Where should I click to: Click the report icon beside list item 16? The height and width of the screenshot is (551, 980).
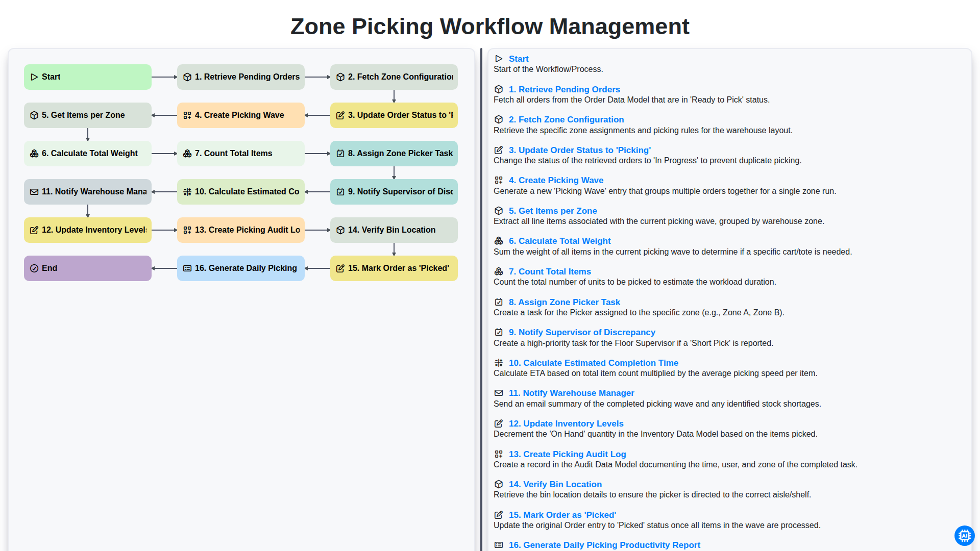coord(499,545)
